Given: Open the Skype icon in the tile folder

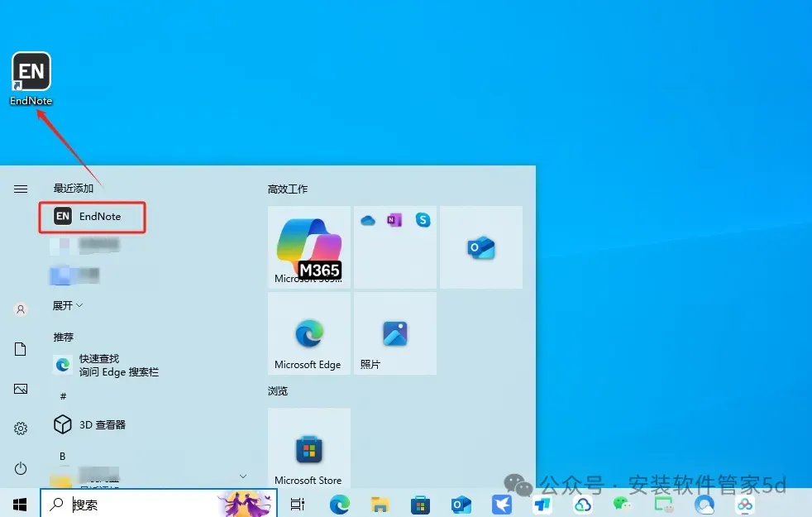Looking at the screenshot, I should point(423,220).
